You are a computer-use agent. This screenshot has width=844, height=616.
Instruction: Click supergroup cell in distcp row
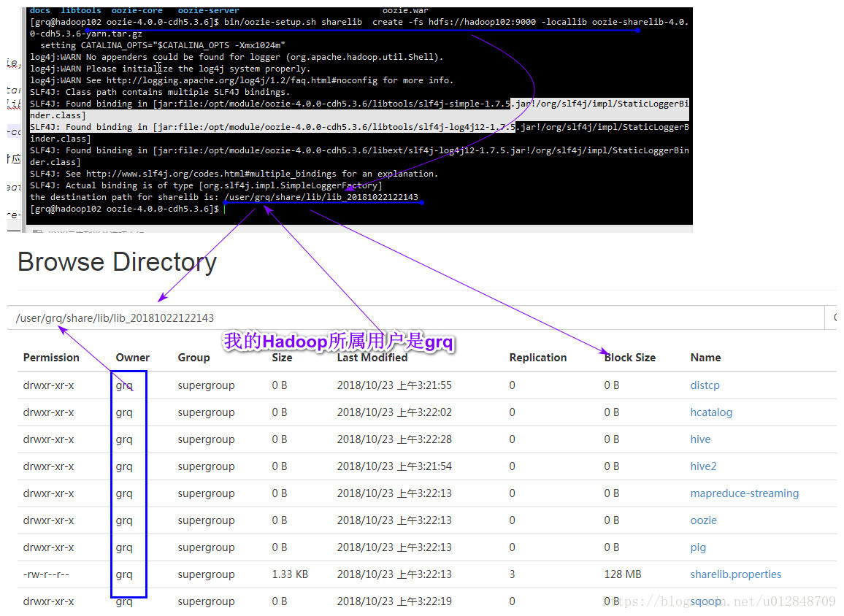pyautogui.click(x=206, y=386)
